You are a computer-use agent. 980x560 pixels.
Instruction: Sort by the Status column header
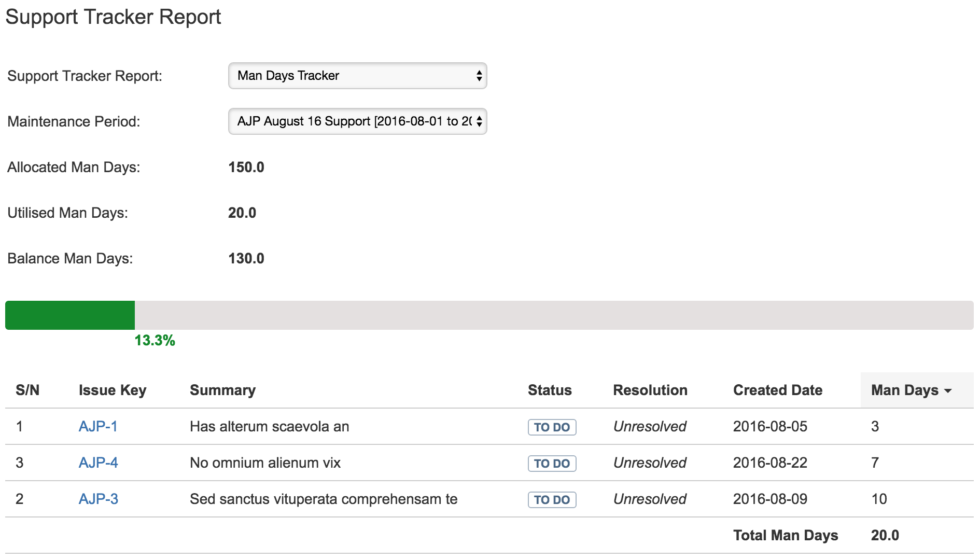click(550, 390)
